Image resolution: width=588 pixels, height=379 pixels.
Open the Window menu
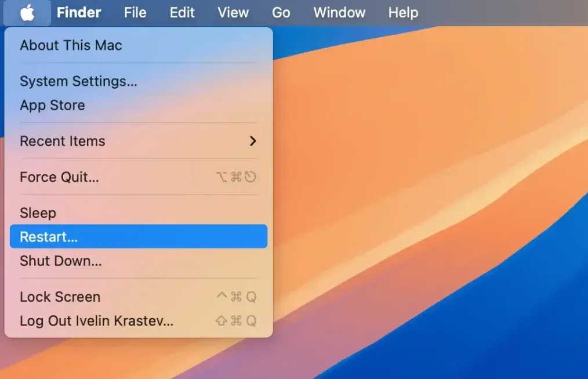point(339,13)
